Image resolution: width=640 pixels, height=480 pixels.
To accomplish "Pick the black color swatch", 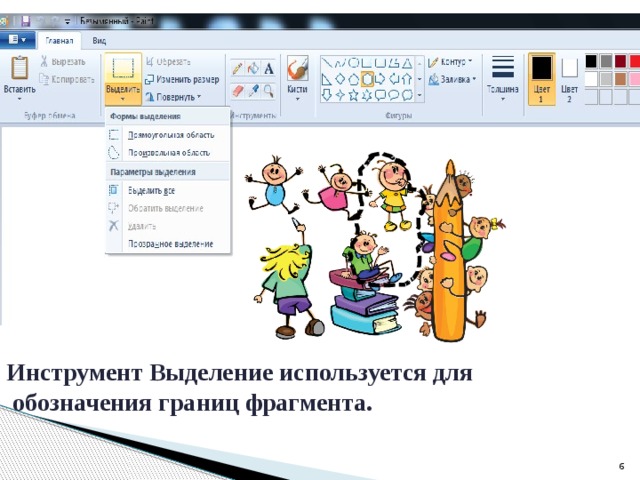I will [x=591, y=61].
